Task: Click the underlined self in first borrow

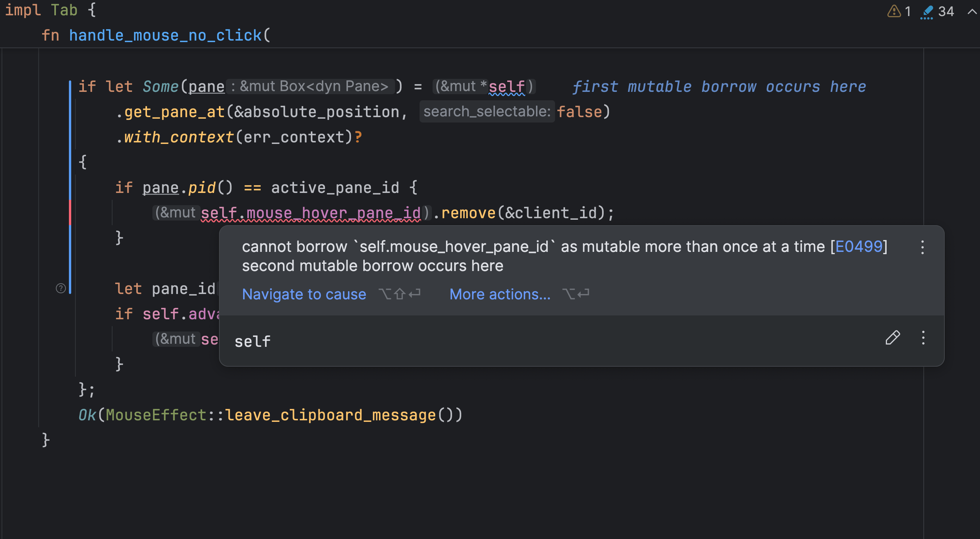Action: tap(506, 87)
